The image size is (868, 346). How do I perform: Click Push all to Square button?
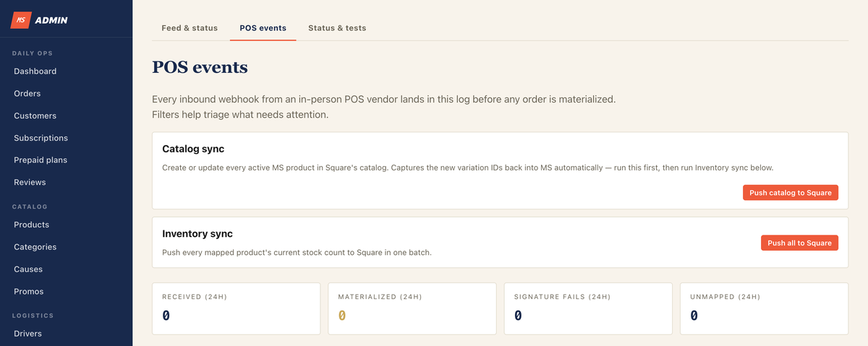[x=799, y=243]
